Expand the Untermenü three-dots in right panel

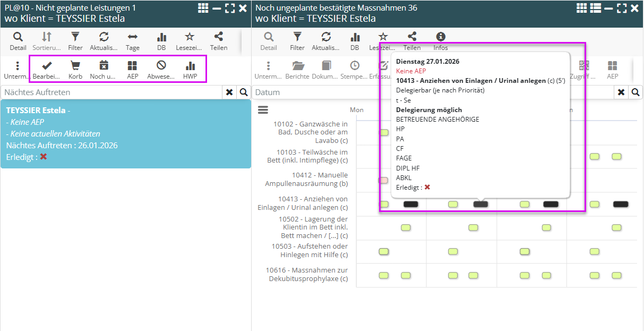pyautogui.click(x=269, y=69)
